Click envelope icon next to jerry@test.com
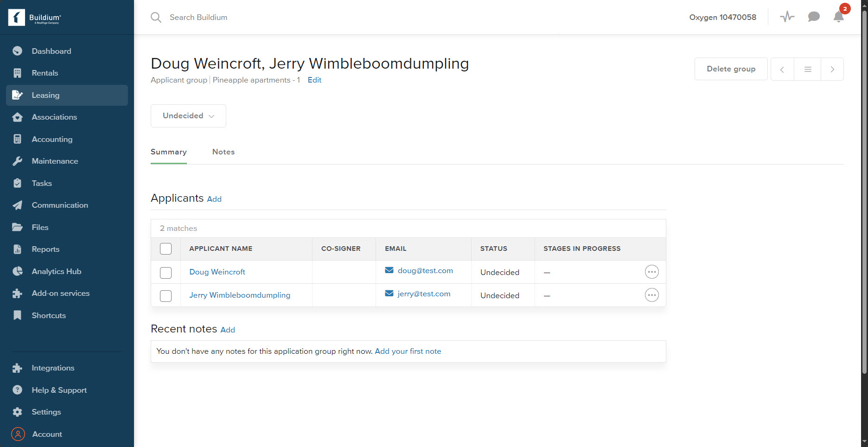 click(x=389, y=294)
